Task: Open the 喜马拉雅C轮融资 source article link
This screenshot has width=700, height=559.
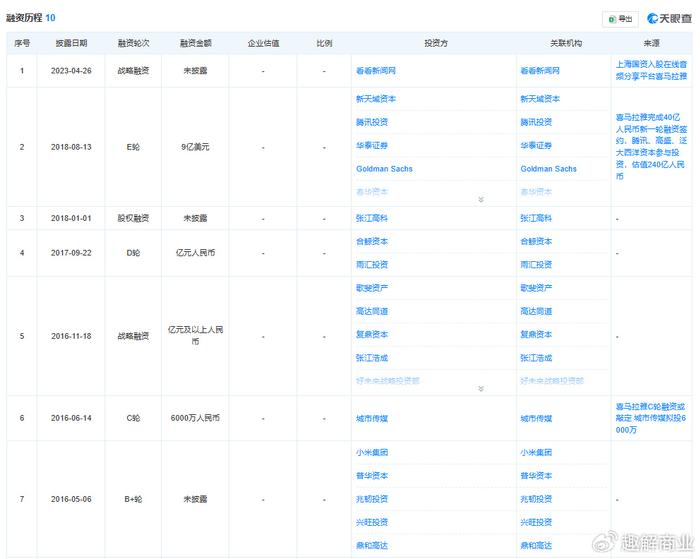Action: click(651, 418)
